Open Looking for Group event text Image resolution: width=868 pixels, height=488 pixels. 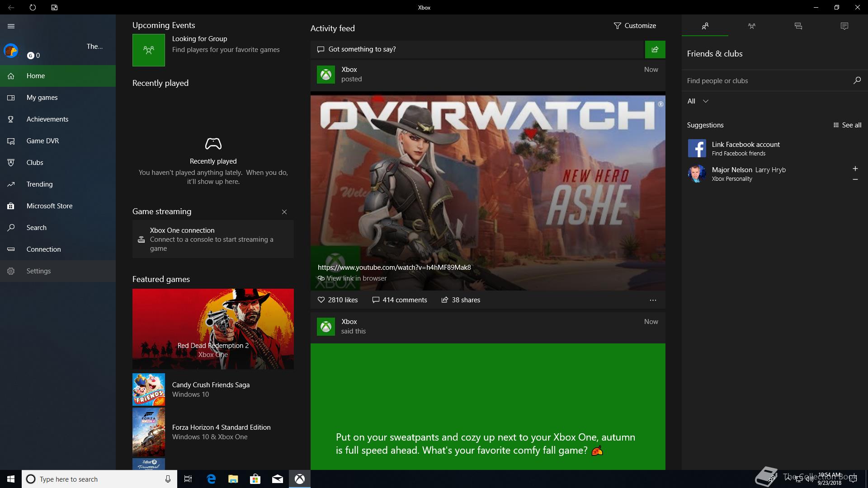pos(199,39)
